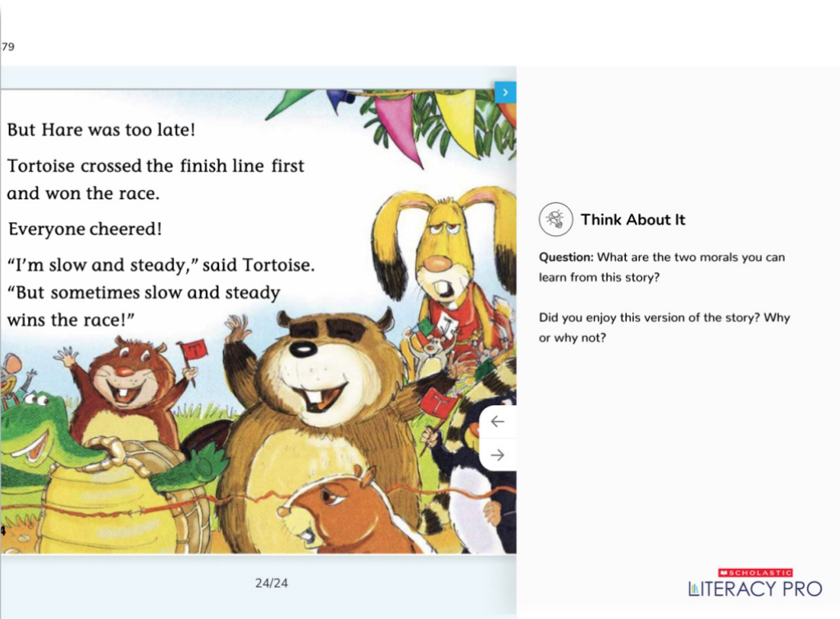Click the "Think About It" heading
The width and height of the screenshot is (840, 619).
pos(632,220)
